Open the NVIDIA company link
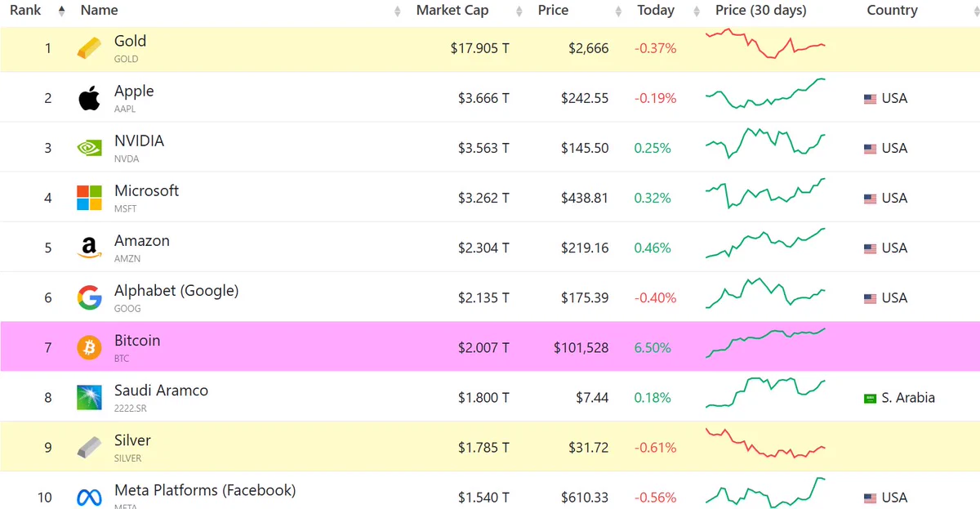This screenshot has height=509, width=980. (139, 141)
